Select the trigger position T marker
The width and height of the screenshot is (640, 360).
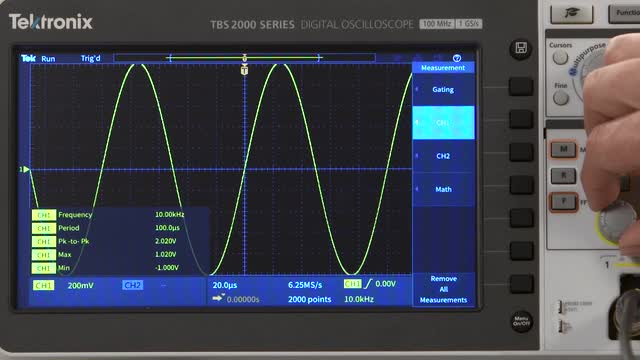click(244, 70)
